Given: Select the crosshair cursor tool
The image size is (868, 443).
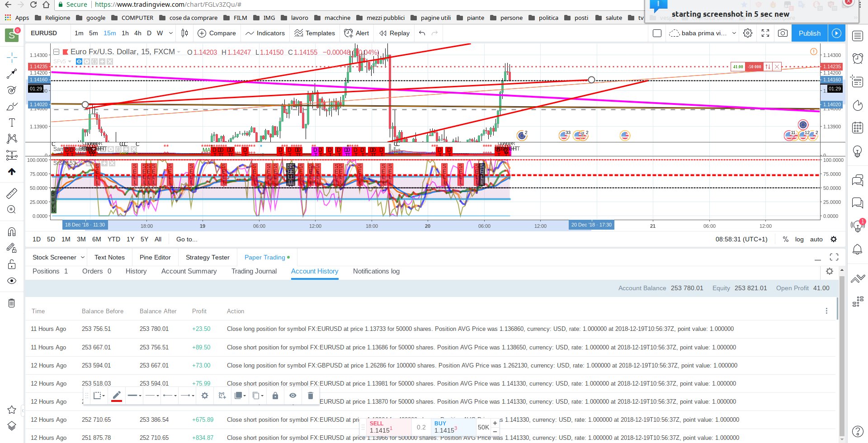Looking at the screenshot, I should pyautogui.click(x=12, y=57).
